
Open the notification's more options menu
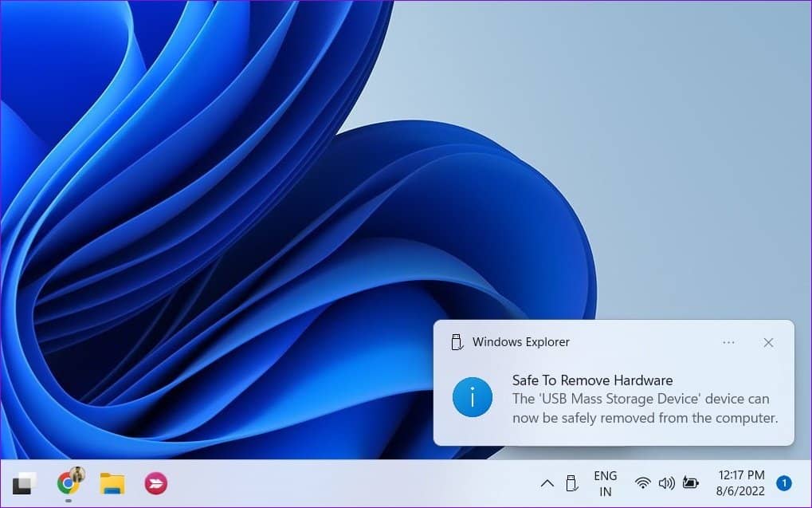pyautogui.click(x=728, y=342)
